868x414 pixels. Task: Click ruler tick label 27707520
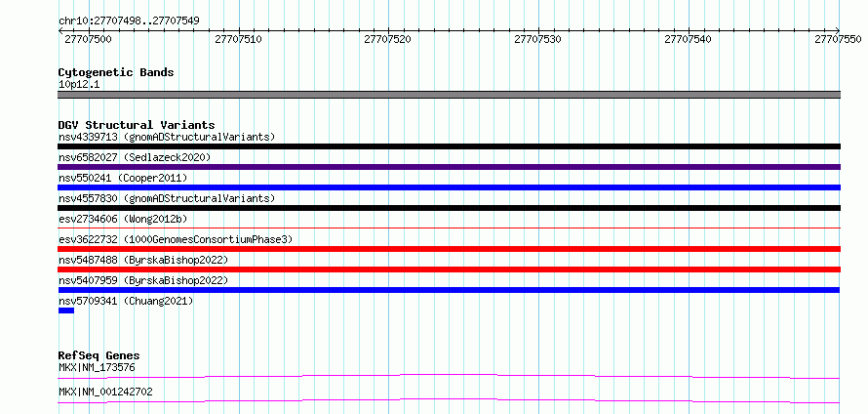388,39
